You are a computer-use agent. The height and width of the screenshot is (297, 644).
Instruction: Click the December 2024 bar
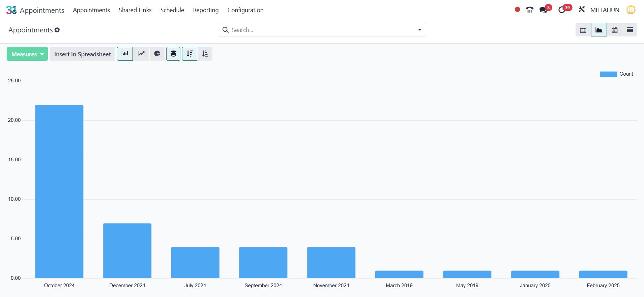(127, 251)
